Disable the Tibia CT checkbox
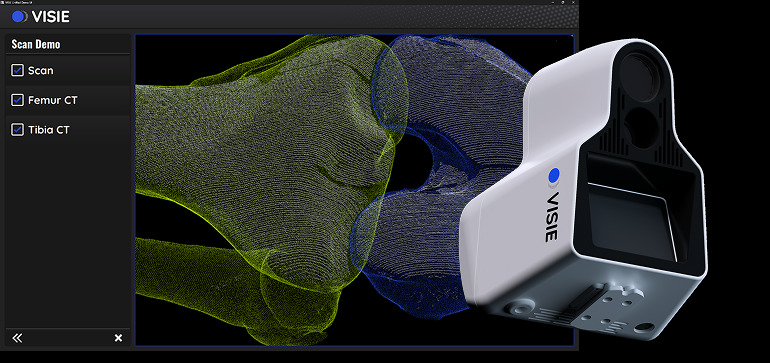 point(17,130)
